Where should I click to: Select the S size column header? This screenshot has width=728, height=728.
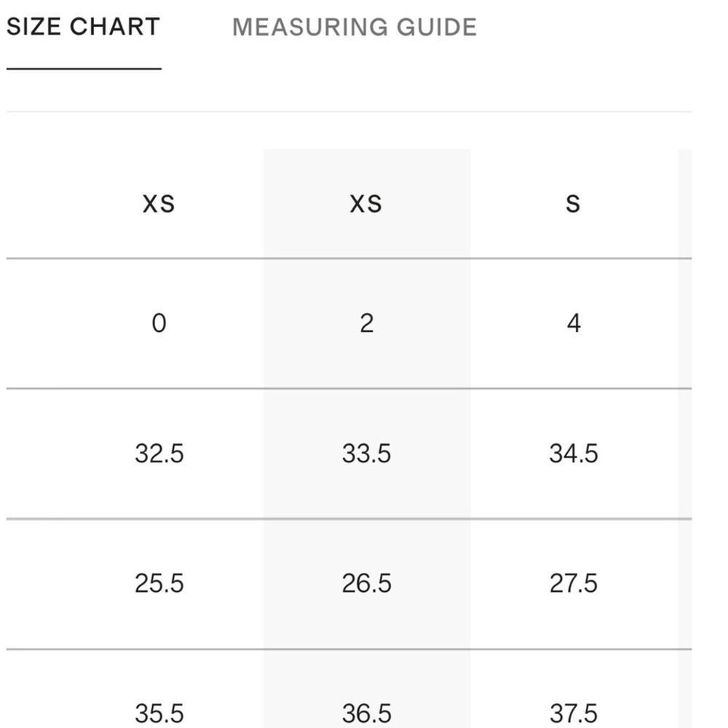[574, 204]
